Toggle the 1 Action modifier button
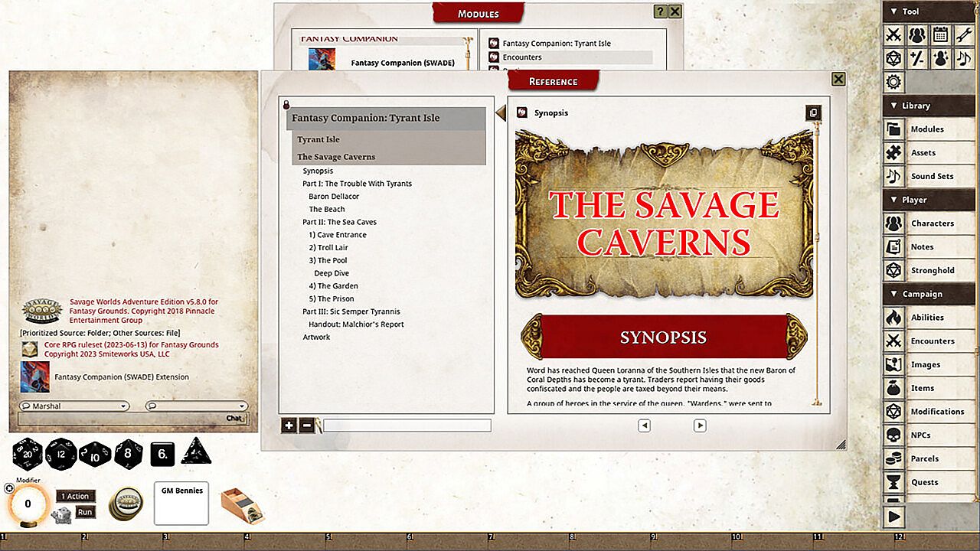Screen dimensions: 980x551 [76, 497]
